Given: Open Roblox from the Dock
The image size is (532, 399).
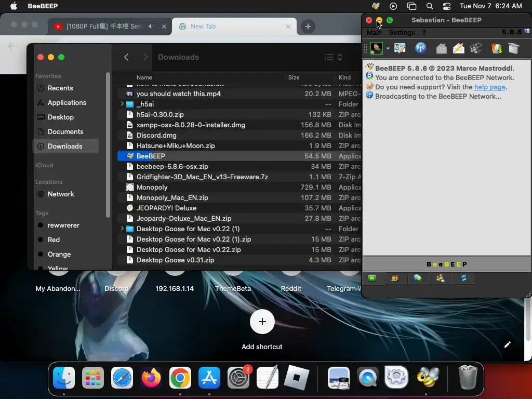Looking at the screenshot, I should (296, 378).
